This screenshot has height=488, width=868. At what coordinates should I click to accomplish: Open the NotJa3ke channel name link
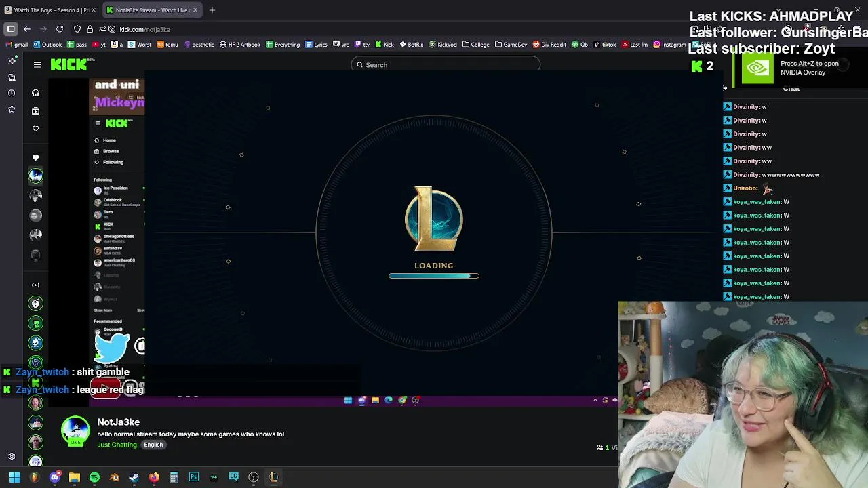118,422
